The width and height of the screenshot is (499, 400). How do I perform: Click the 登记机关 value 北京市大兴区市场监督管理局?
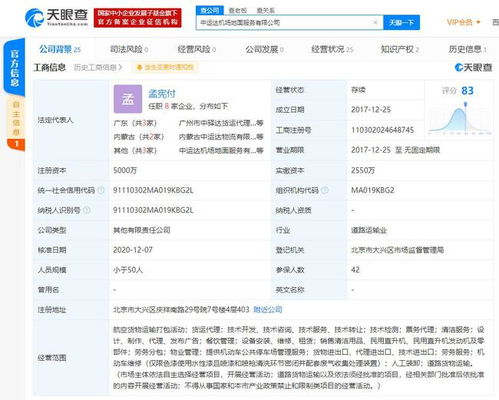[397, 250]
